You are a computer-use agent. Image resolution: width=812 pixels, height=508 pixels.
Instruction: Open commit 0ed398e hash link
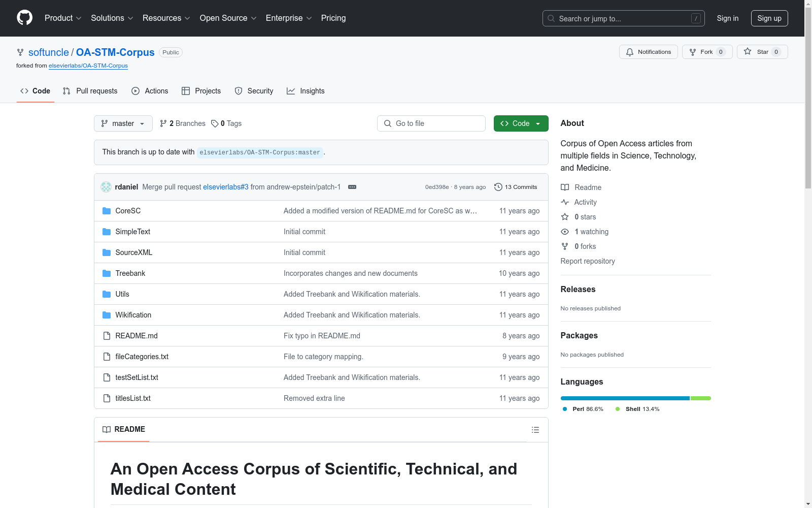(x=437, y=187)
